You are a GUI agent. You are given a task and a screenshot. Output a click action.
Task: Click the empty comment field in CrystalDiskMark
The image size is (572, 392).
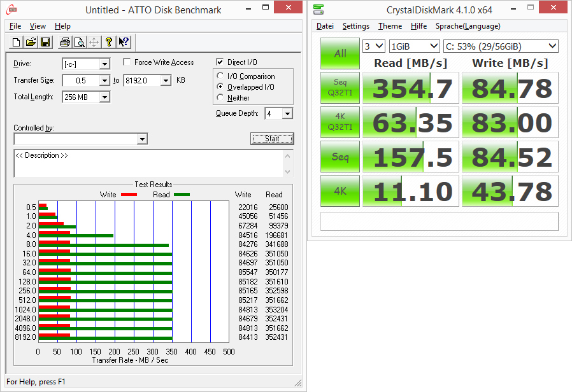tap(440, 221)
